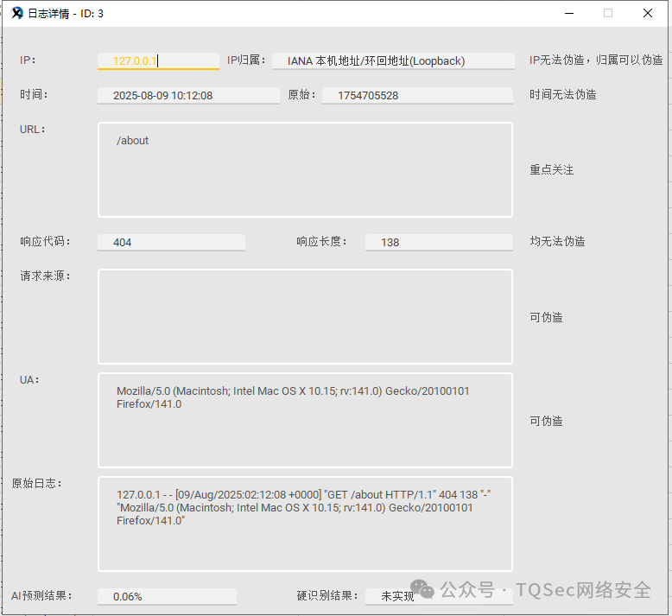Click the 硬识别结果 field showing 未实现
The image size is (672, 616).
[439, 596]
